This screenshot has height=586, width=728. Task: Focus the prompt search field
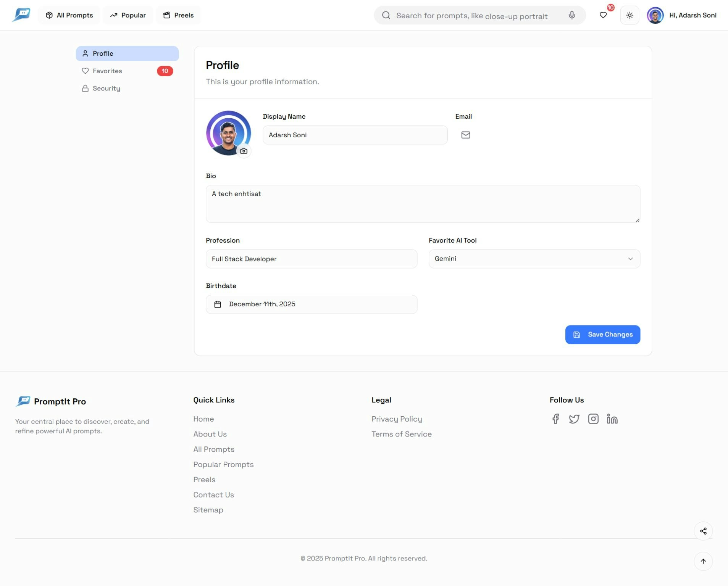480,15
